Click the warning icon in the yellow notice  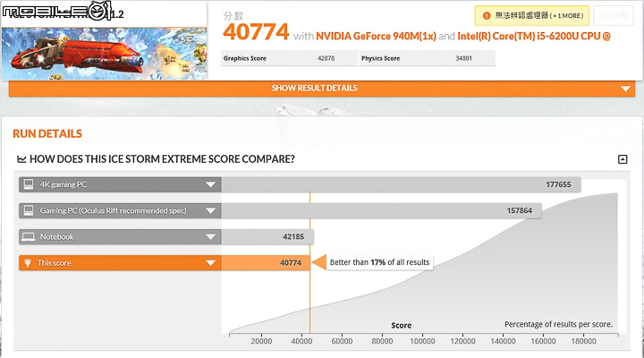[487, 15]
